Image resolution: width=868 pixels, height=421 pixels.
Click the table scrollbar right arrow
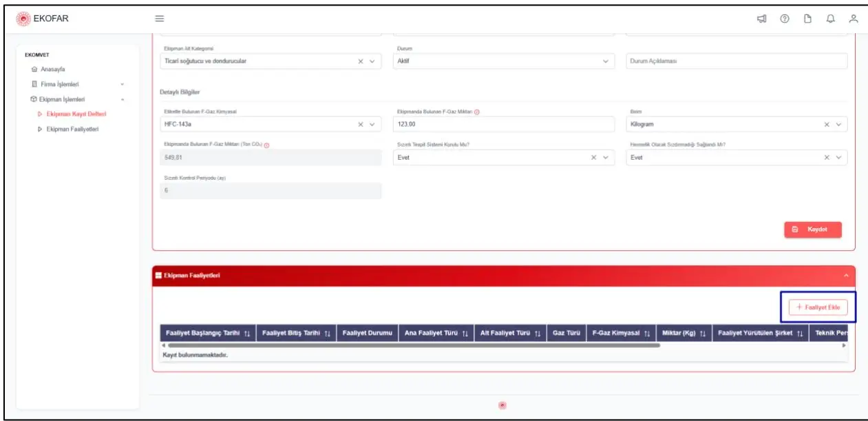[845, 345]
